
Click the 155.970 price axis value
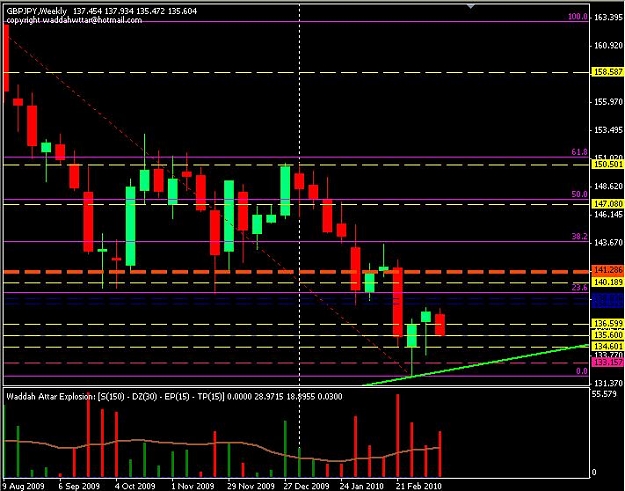608,102
